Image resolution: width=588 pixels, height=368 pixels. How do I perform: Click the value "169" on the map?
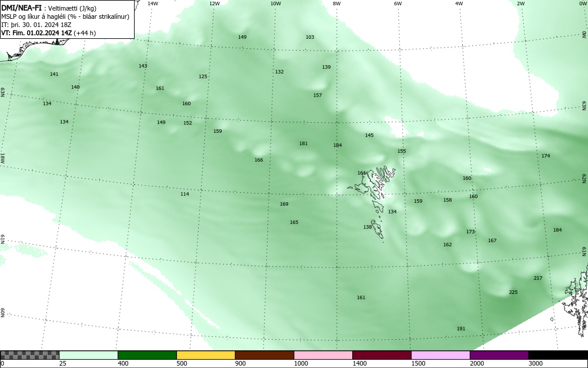284,204
